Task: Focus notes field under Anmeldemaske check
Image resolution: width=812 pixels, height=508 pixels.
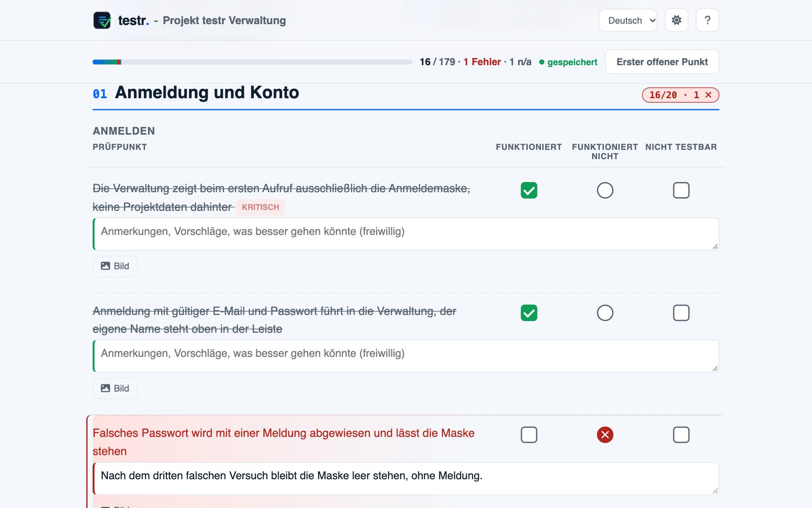Action: click(406, 234)
